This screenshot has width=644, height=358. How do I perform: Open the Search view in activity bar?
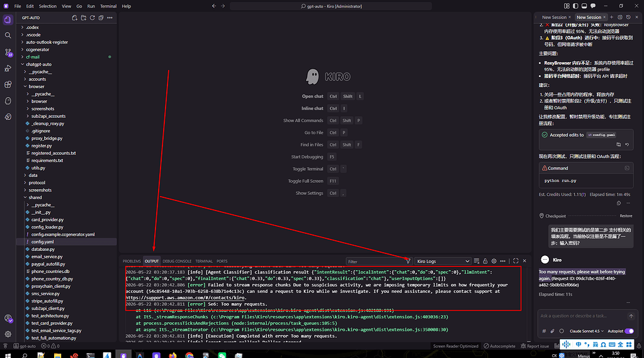click(8, 35)
